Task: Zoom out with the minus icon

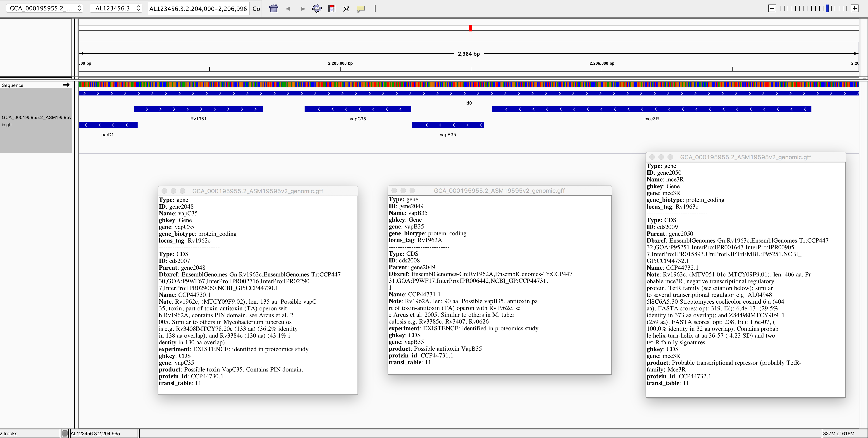Action: [x=772, y=8]
